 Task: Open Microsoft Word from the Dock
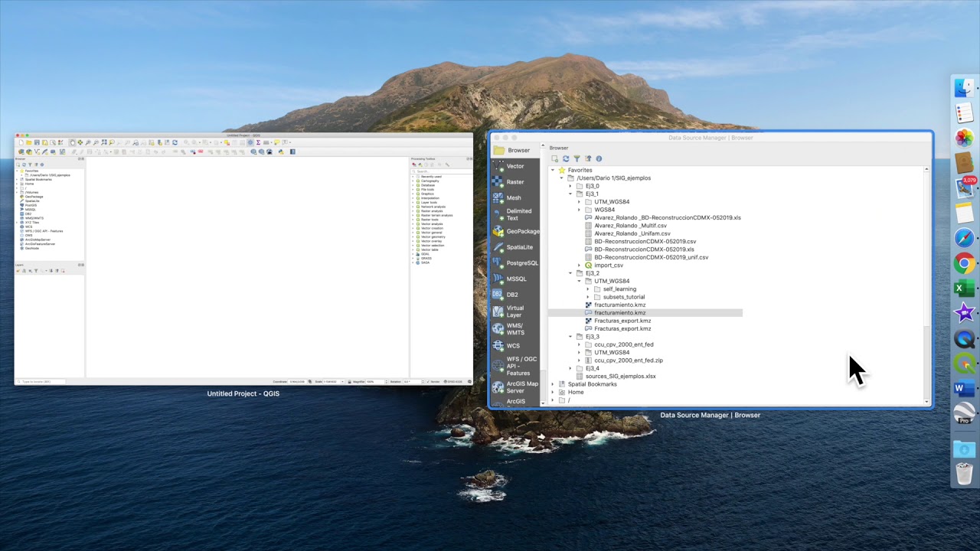(964, 389)
